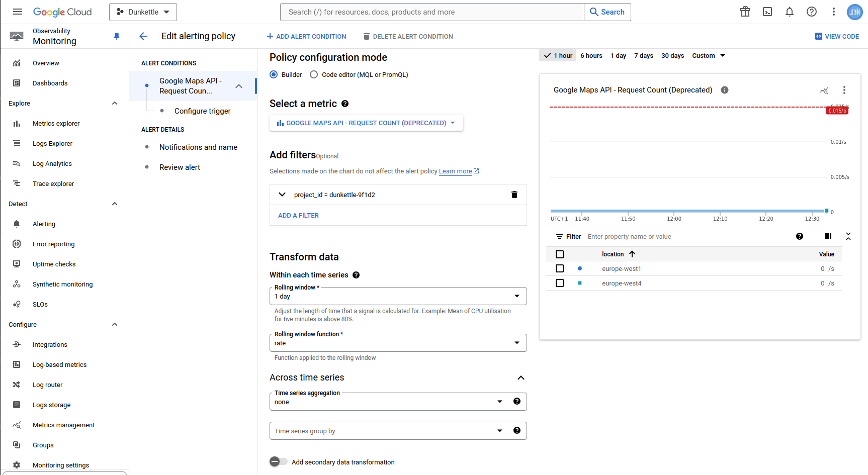868x475 pixels.
Task: Open the Time series aggregation dropdown
Action: 387,402
